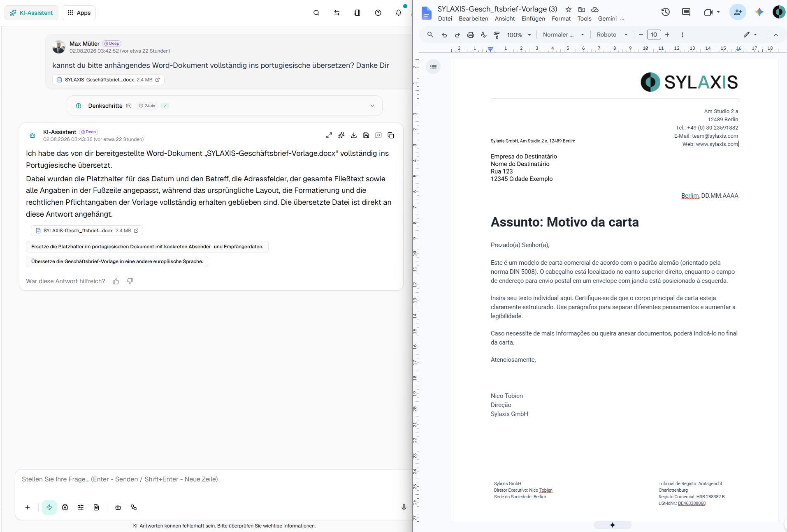Save the assistant answer with the disk icon

(x=366, y=135)
